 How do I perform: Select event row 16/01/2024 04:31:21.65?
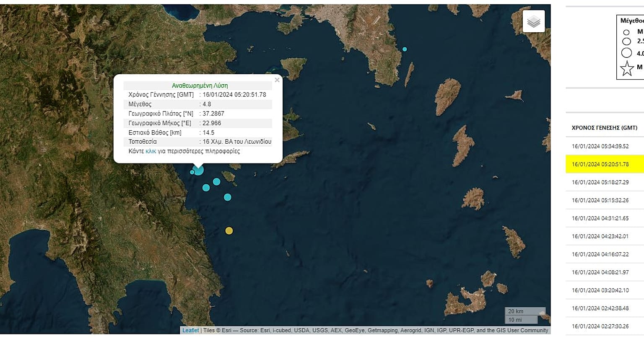(x=605, y=218)
